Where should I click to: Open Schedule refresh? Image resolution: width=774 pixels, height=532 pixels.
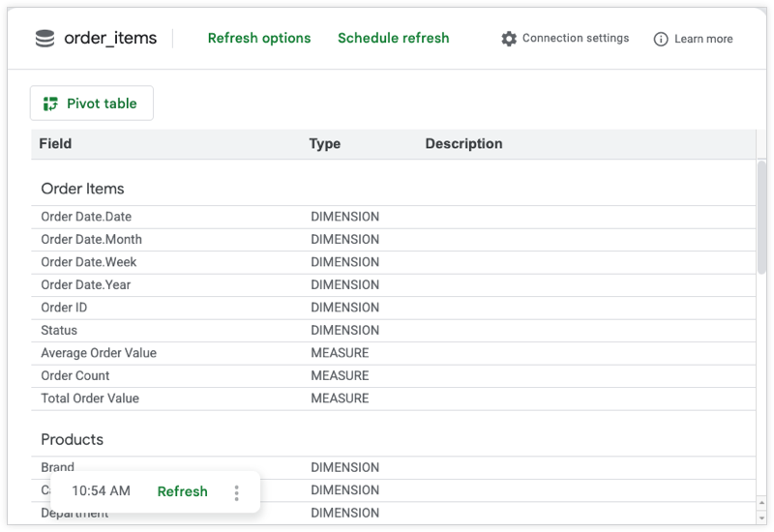[x=393, y=39]
